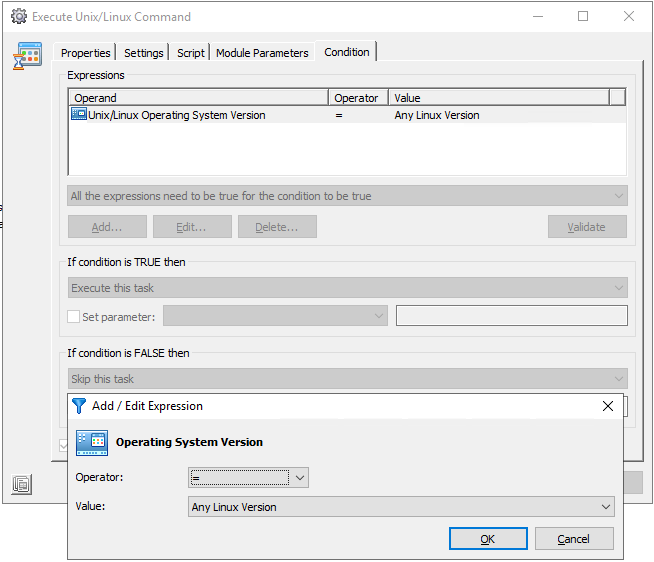The width and height of the screenshot is (654, 562).
Task: Click the Operating System Version header icon
Action: pyautogui.click(x=92, y=442)
